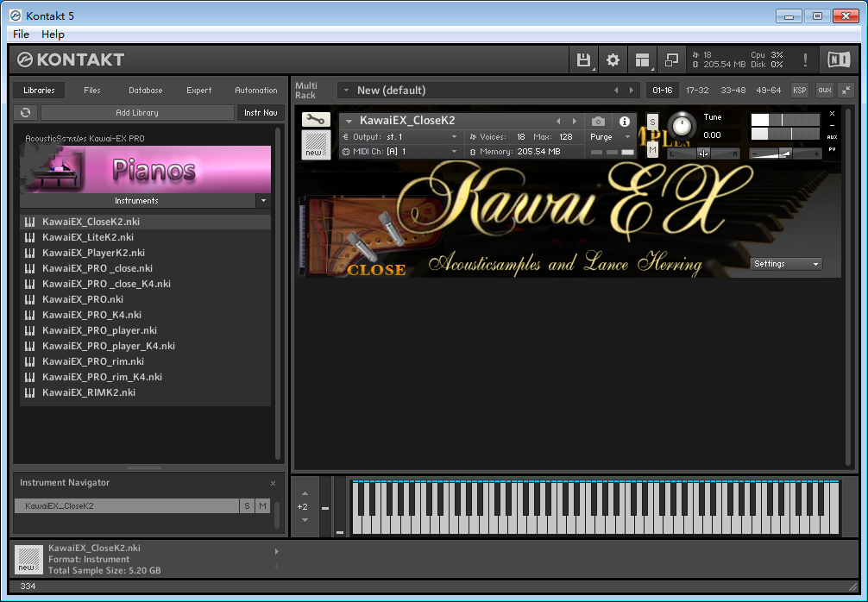Click the save floppy disk icon
This screenshot has height=602, width=868.
[x=583, y=60]
